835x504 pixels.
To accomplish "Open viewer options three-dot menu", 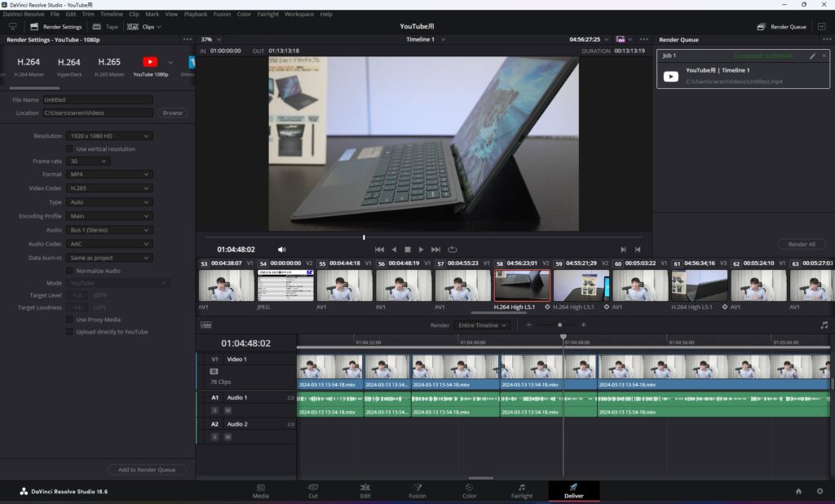I will (644, 39).
